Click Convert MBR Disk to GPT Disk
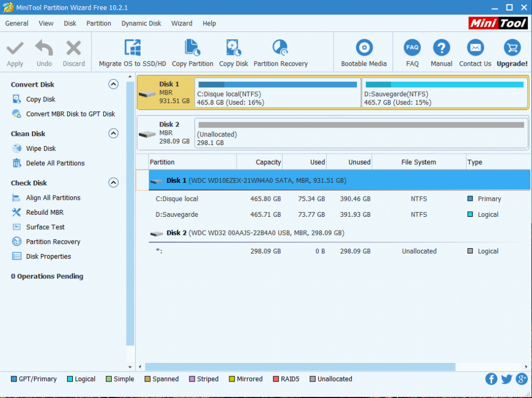This screenshot has height=398, width=532. 70,114
